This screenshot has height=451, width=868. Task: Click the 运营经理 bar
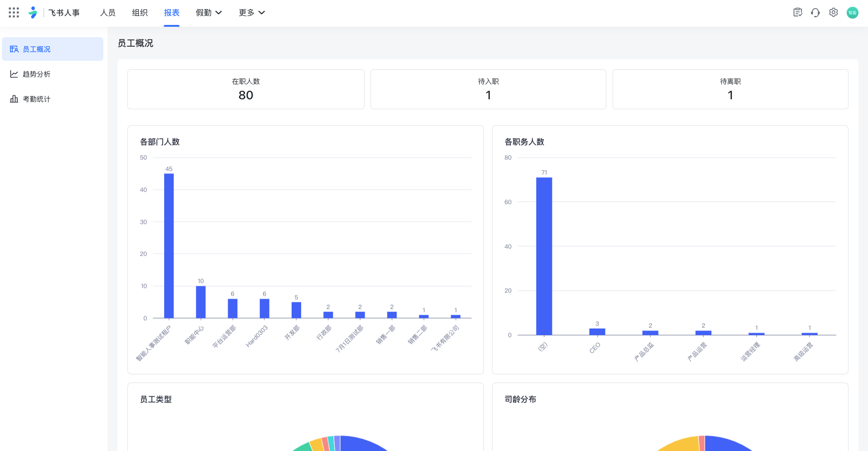[756, 334]
